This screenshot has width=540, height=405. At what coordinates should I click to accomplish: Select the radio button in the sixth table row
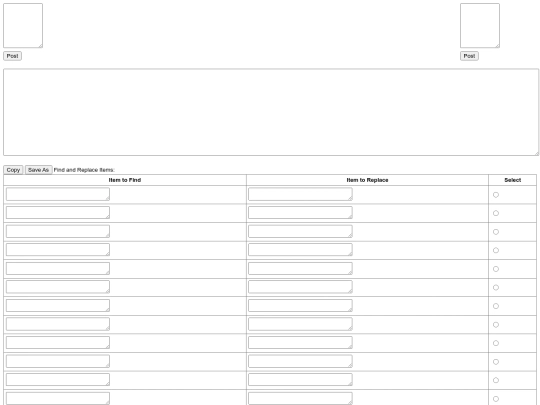496,288
